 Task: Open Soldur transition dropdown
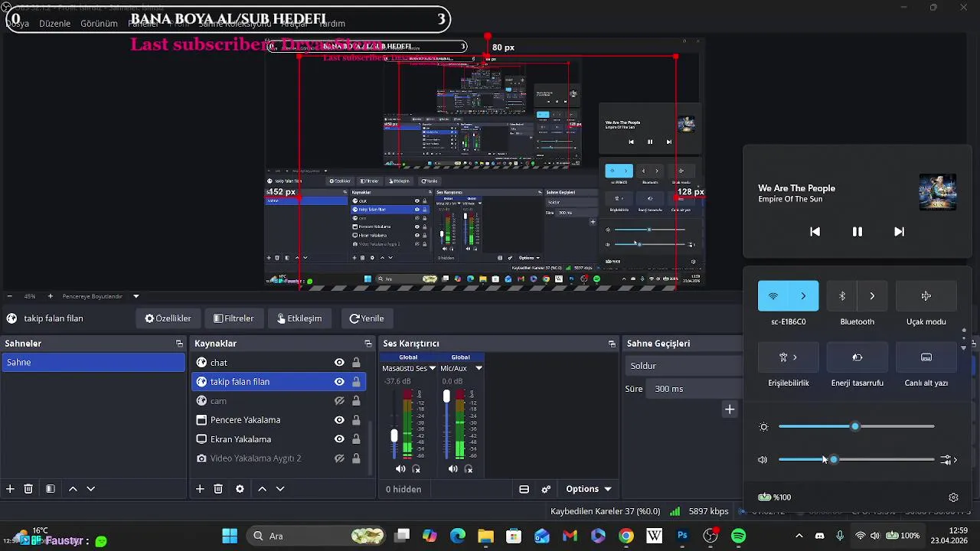[683, 366]
